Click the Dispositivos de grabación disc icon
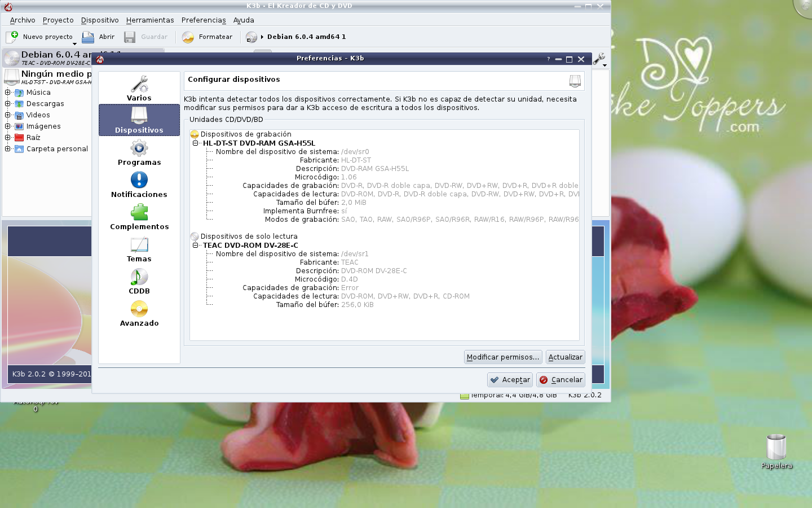Viewport: 812px width, 508px height. (195, 134)
